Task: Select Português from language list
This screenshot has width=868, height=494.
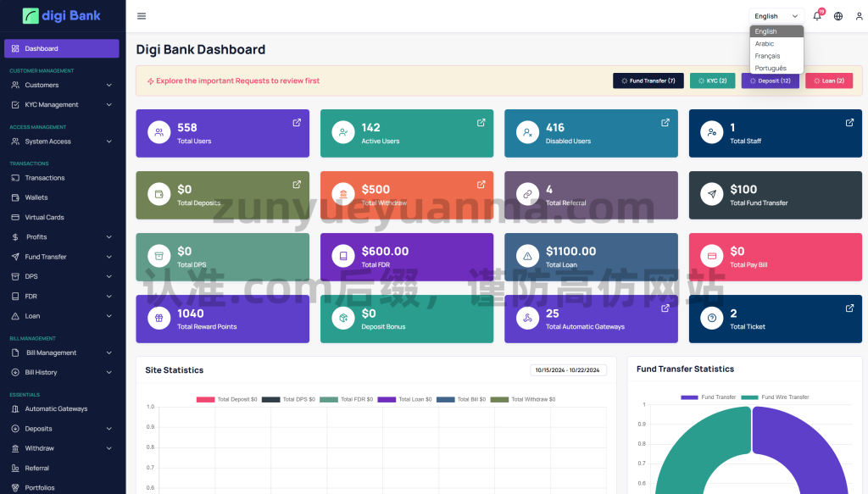Action: [776, 68]
